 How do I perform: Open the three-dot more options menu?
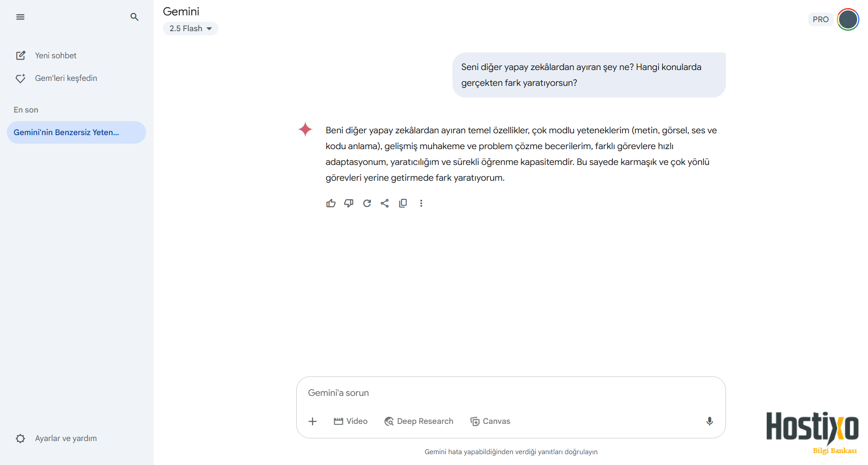click(421, 203)
